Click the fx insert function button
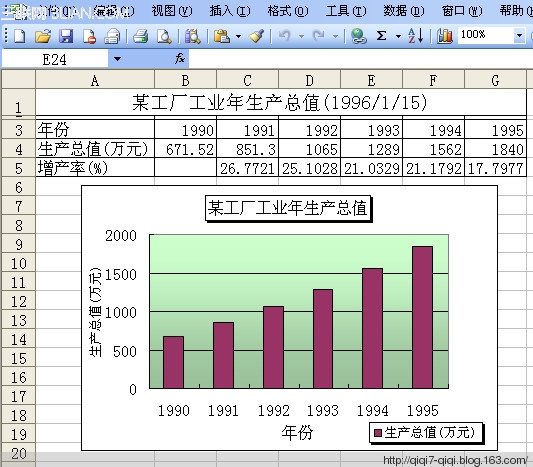The height and width of the screenshot is (467, 533). [180, 59]
